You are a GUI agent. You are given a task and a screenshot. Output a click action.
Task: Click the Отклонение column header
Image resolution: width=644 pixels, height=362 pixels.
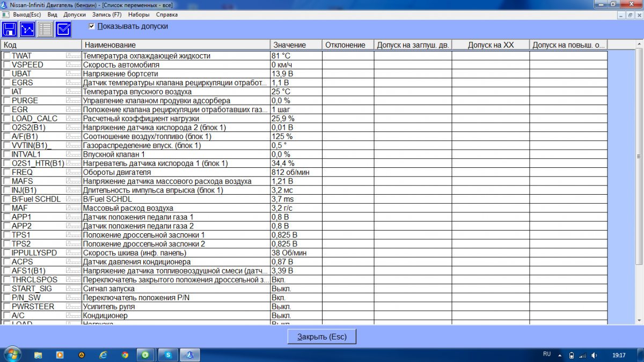click(x=348, y=45)
